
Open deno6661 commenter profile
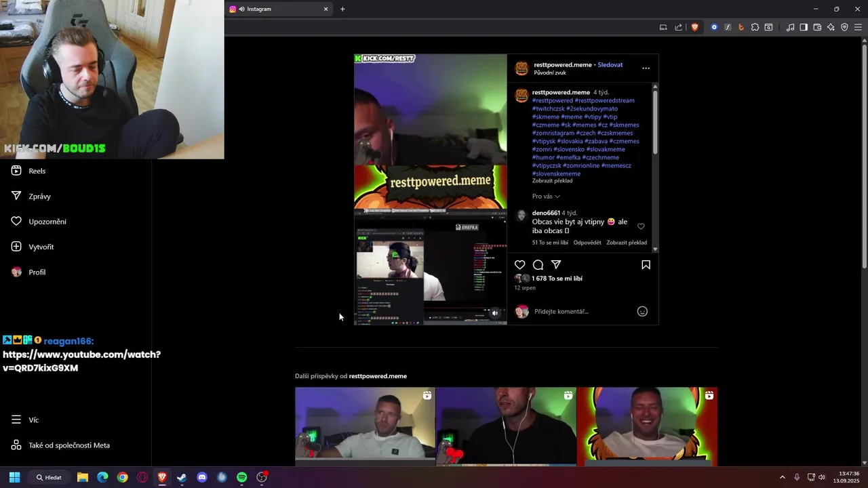coord(546,213)
